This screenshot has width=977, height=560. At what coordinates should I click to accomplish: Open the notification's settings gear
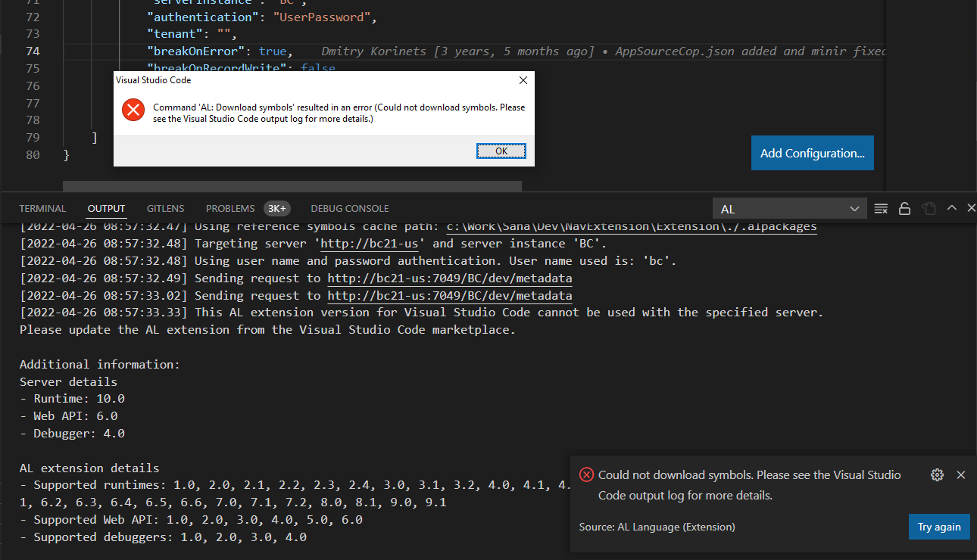pyautogui.click(x=937, y=474)
